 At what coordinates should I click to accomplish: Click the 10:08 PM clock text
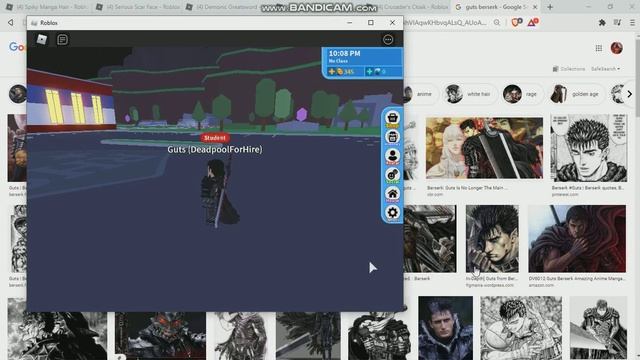(344, 53)
